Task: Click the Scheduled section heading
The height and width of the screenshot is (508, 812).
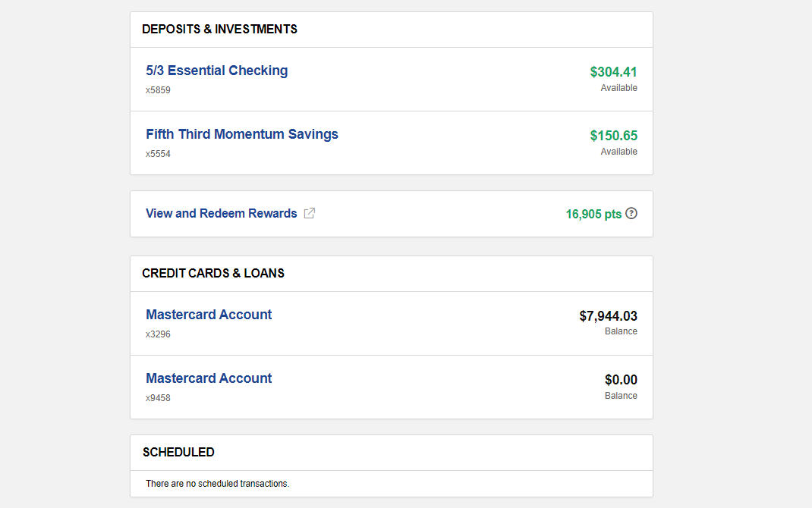Action: [x=178, y=452]
